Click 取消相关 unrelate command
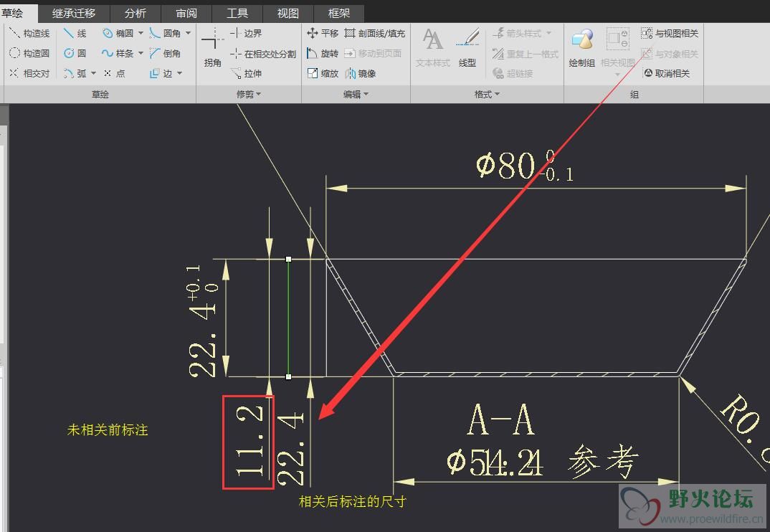This screenshot has height=532, width=770. point(667,73)
